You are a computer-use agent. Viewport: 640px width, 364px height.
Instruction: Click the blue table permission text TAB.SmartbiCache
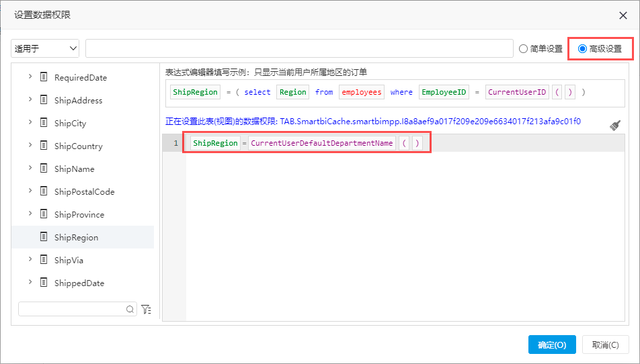click(x=430, y=122)
